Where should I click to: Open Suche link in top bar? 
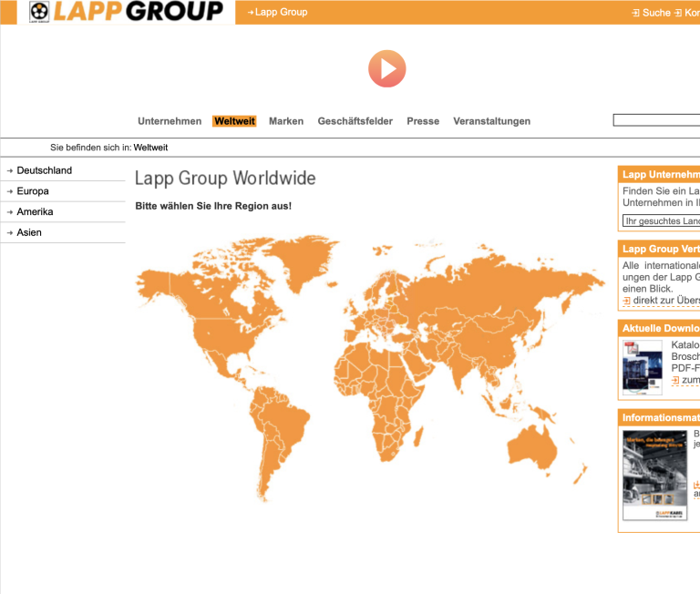point(656,13)
